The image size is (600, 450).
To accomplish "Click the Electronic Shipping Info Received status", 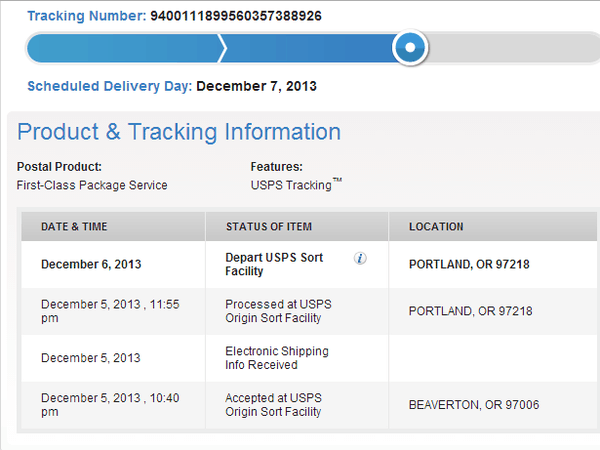I will pos(277,358).
